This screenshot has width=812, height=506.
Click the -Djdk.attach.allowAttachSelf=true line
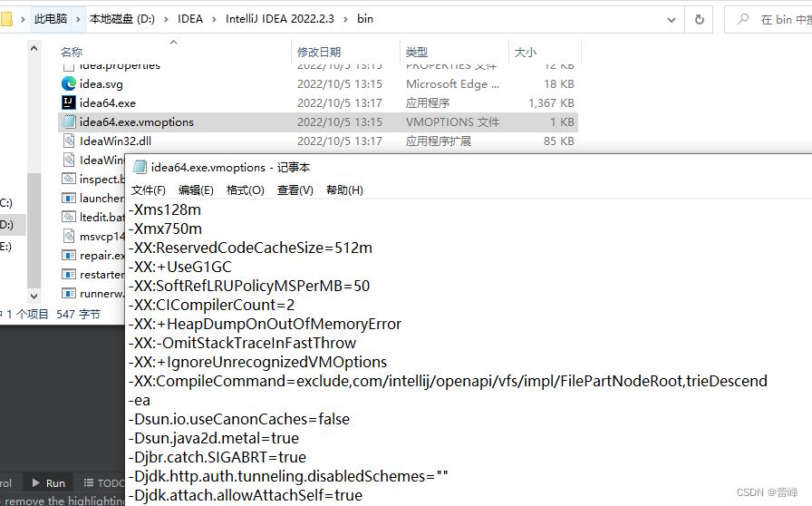coord(246,495)
